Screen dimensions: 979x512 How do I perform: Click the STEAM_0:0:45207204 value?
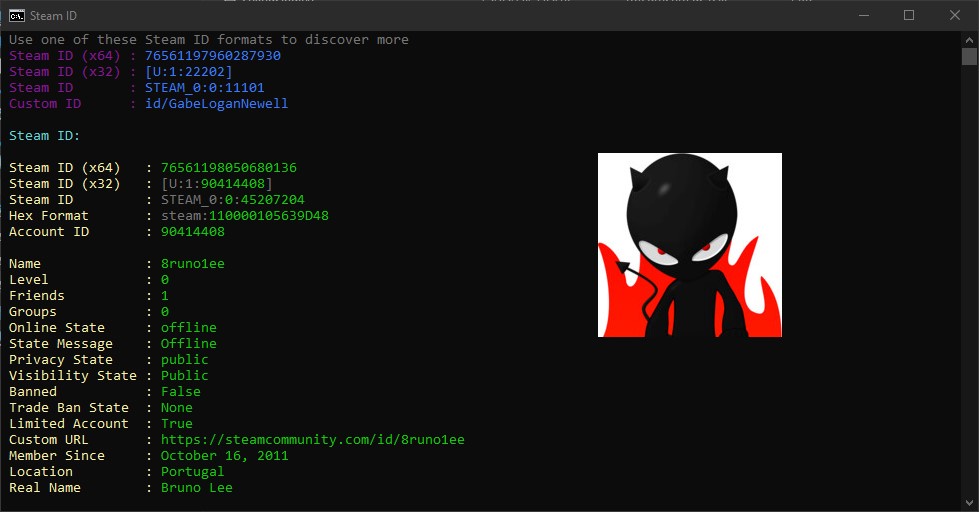tap(233, 200)
